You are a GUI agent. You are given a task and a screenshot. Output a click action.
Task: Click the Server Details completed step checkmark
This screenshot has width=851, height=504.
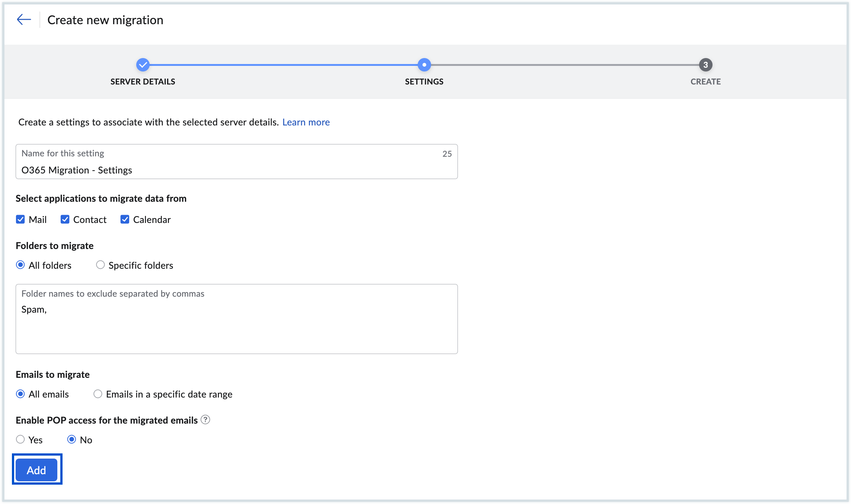pyautogui.click(x=143, y=65)
